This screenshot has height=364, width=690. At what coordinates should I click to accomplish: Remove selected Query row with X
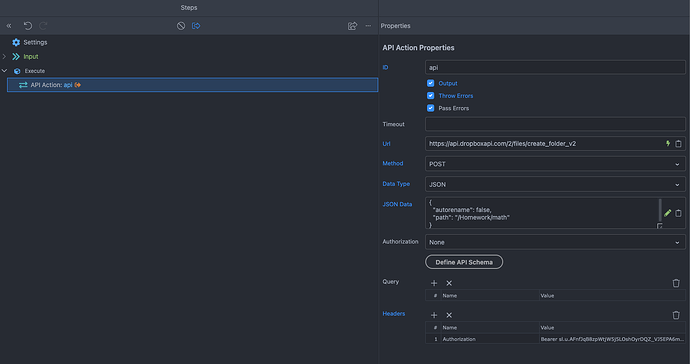[449, 283]
